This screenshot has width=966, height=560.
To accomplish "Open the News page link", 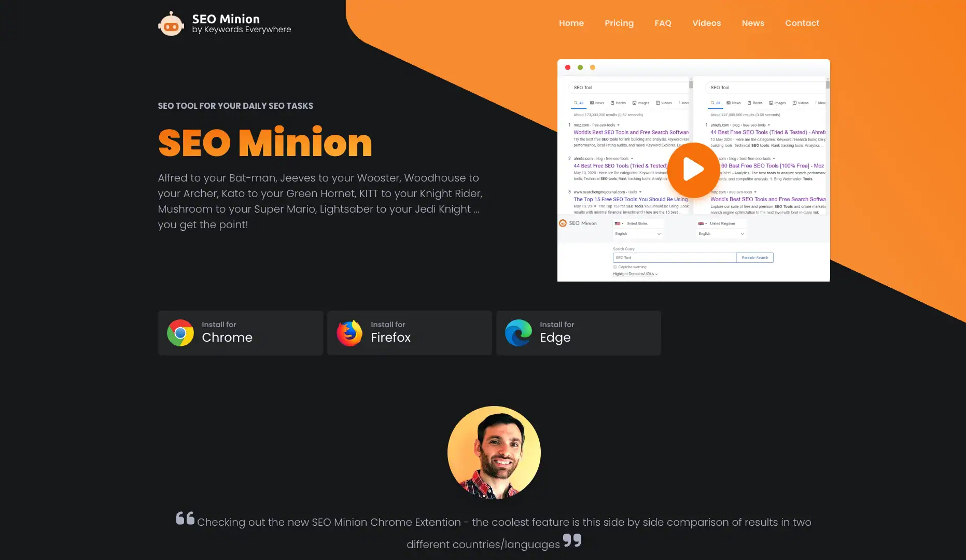I will tap(752, 23).
